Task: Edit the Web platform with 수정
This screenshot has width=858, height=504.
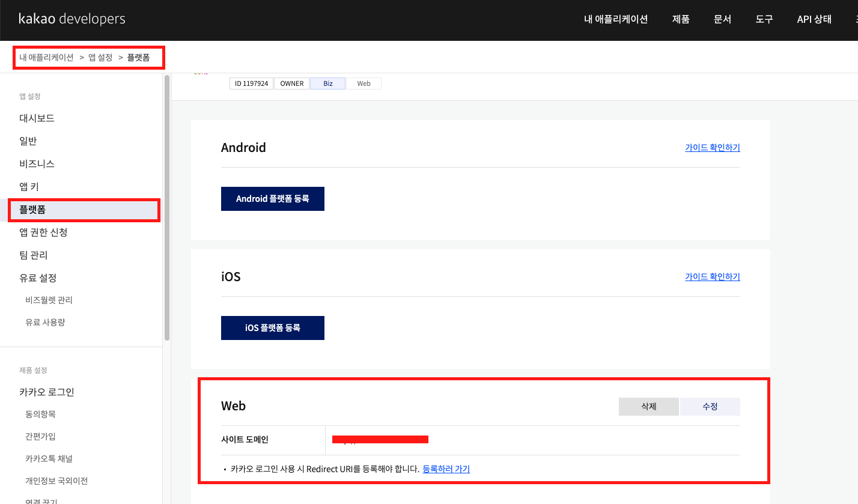Action: (710, 406)
